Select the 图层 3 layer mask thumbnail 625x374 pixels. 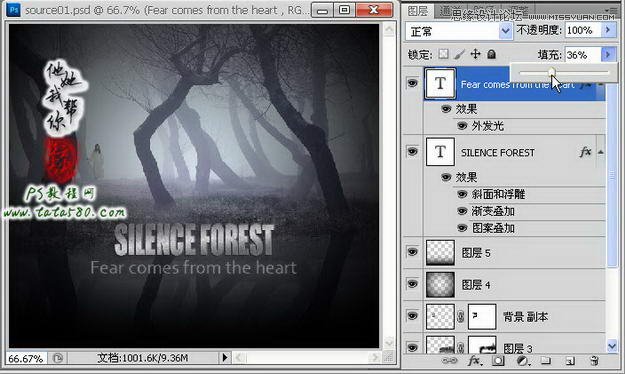tap(482, 345)
